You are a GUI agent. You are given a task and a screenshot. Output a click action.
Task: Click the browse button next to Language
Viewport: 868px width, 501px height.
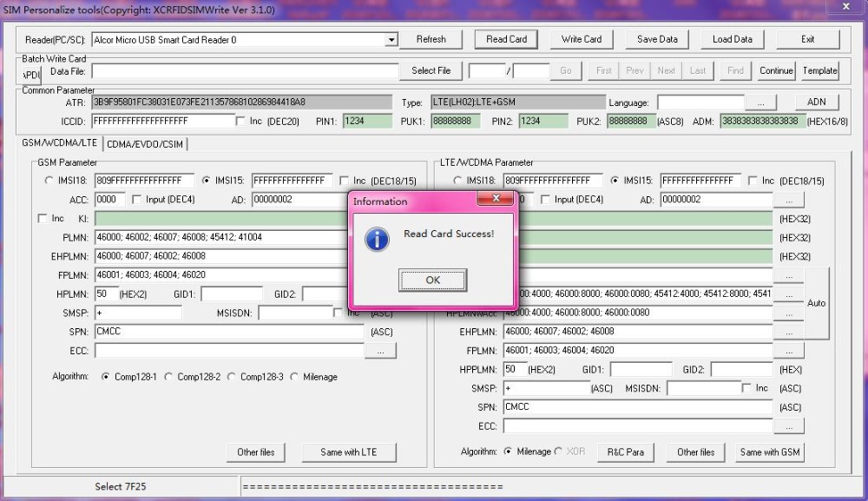(760, 102)
